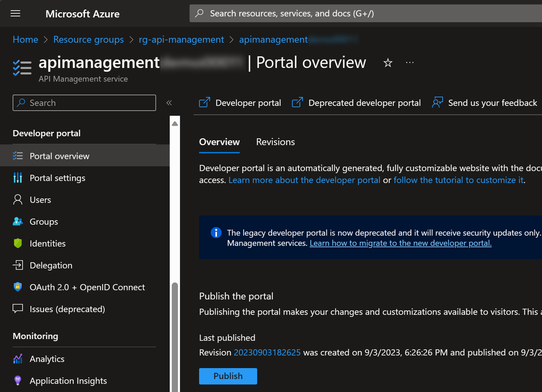The height and width of the screenshot is (392, 542).
Task: Click the info icon in deprecation banner
Action: tap(216, 233)
